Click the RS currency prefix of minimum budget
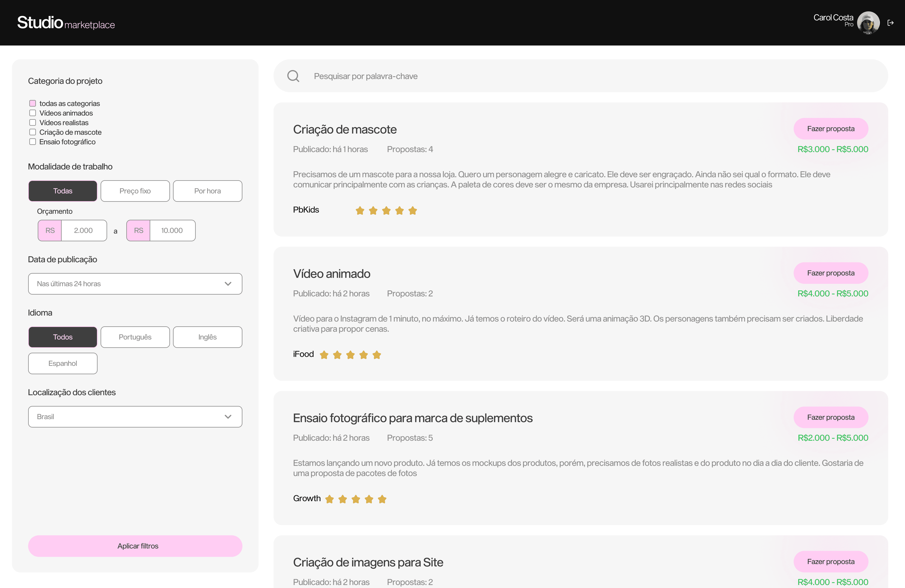The width and height of the screenshot is (905, 588). [50, 231]
